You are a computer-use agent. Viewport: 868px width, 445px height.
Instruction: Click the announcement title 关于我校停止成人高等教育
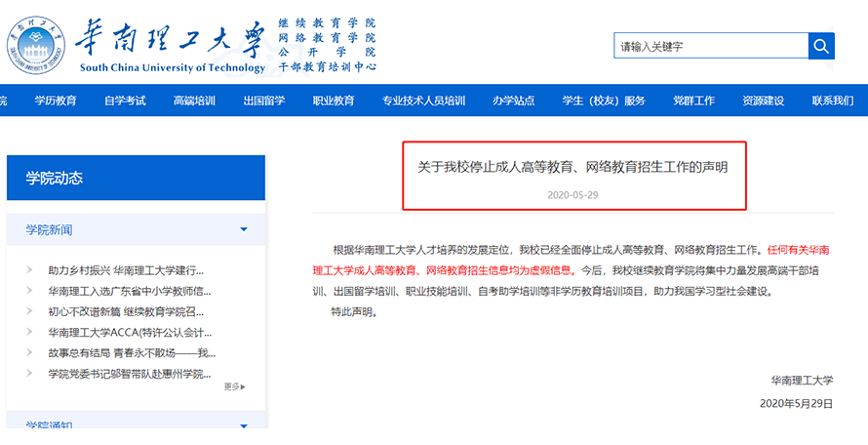[572, 167]
